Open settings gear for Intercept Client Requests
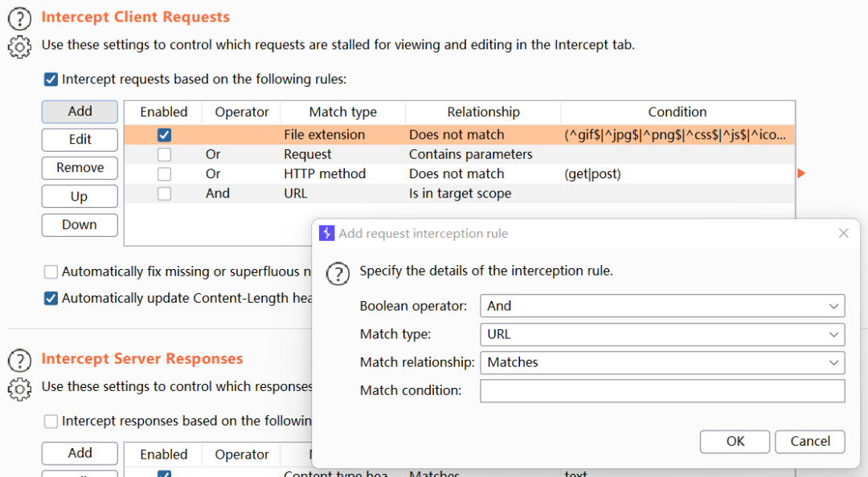Viewport: 868px width, 477px height. pyautogui.click(x=19, y=47)
